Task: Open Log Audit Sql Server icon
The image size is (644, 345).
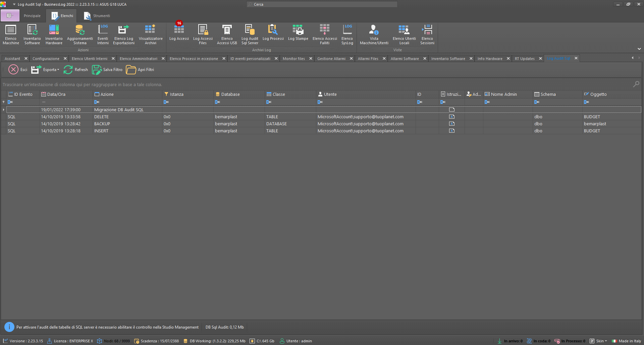Action: tap(250, 34)
